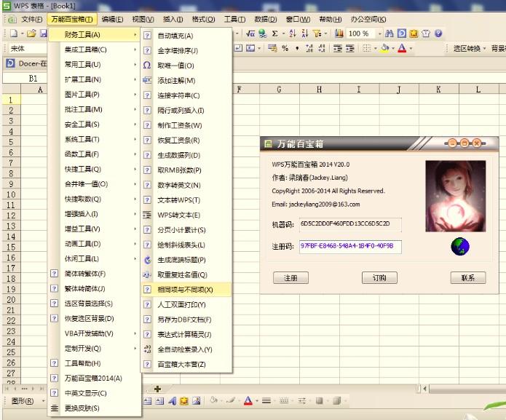Open the 文件(F) menu

pyautogui.click(x=31, y=20)
